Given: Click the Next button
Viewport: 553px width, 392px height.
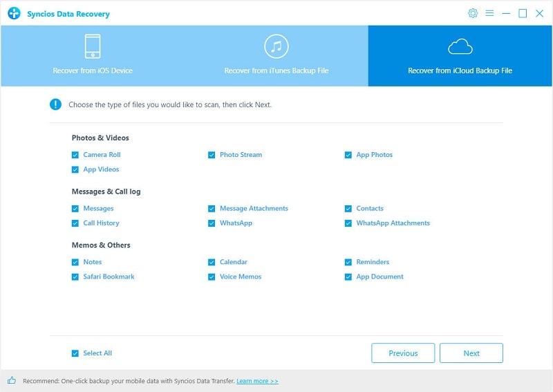Looking at the screenshot, I should [471, 353].
